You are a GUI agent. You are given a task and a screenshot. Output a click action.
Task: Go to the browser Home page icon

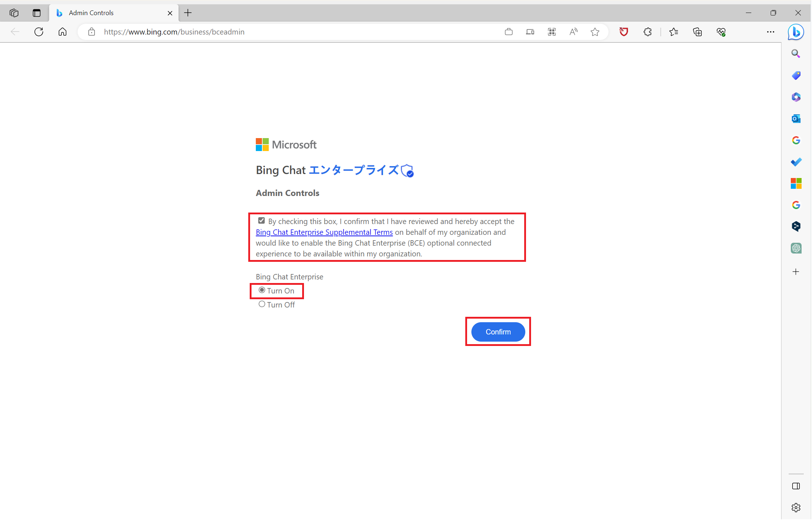click(x=63, y=32)
